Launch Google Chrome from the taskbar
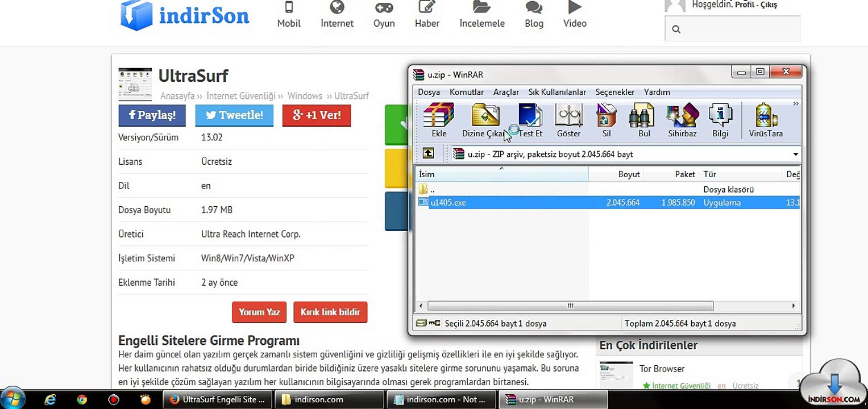This screenshot has height=409, width=868. coord(82,399)
